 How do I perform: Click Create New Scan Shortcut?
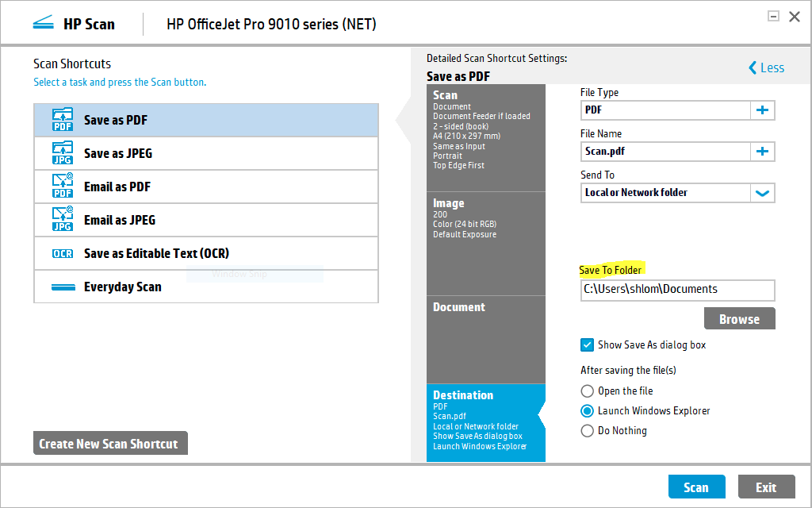click(110, 443)
